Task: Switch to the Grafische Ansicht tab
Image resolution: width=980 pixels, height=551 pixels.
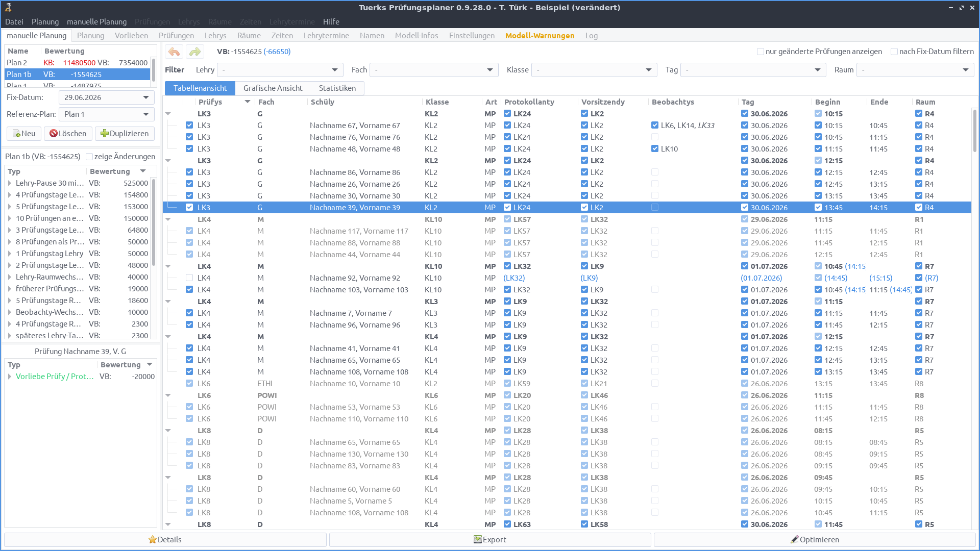Action: coord(273,88)
